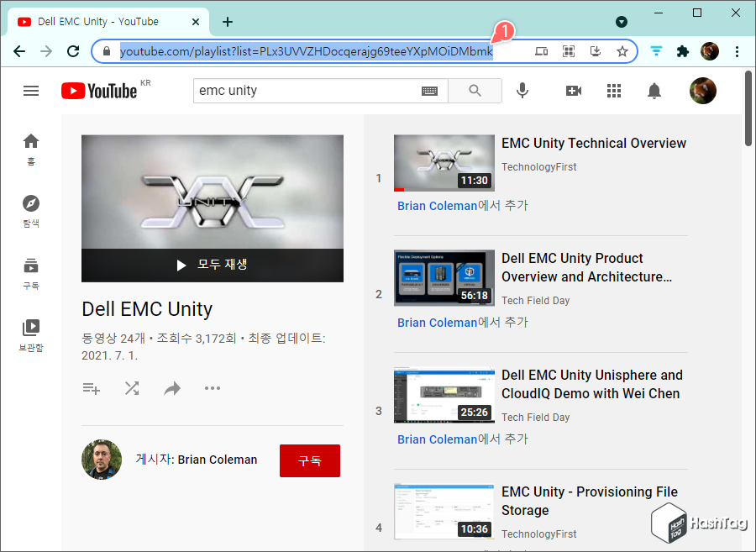Image resolution: width=756 pixels, height=552 pixels.
Task: Click the emc unity search field
Action: pos(308,91)
